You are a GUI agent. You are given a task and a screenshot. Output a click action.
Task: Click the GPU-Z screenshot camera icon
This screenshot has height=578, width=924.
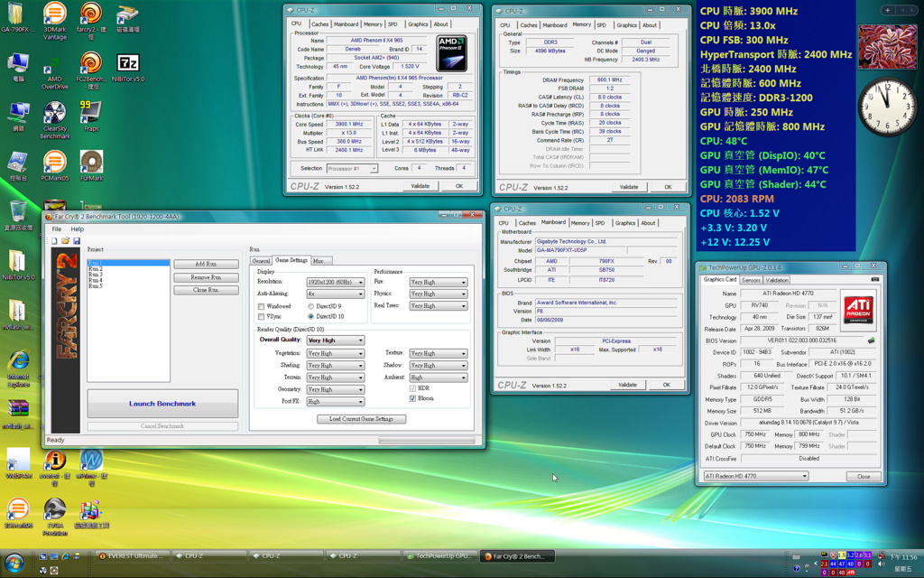[874, 280]
